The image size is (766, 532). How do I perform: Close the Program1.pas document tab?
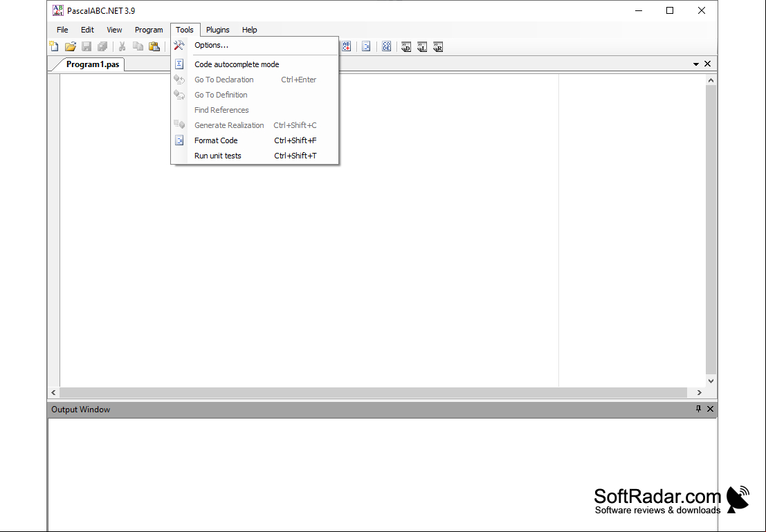coord(707,64)
